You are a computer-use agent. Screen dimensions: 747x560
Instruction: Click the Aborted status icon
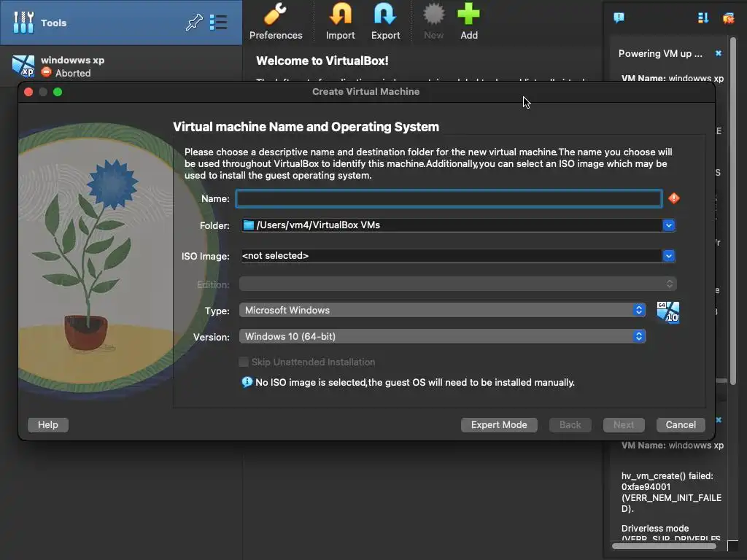tap(46, 72)
